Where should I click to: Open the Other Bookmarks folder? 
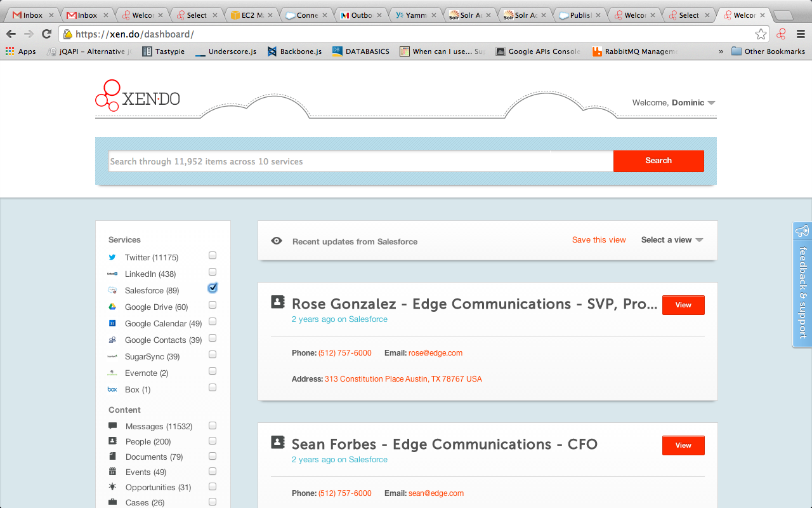(768, 51)
